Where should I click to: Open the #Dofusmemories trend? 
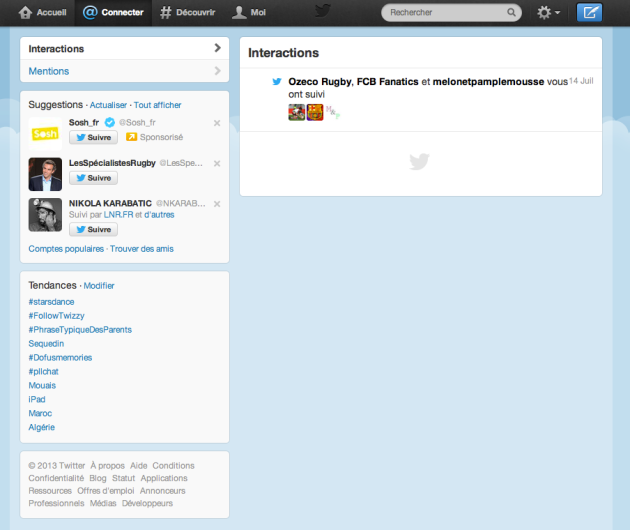coord(60,358)
